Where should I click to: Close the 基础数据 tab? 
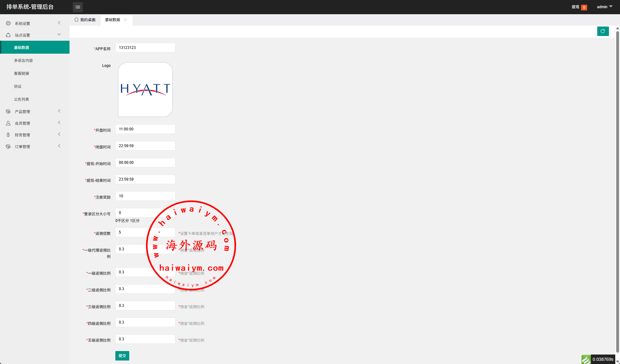[x=125, y=20]
